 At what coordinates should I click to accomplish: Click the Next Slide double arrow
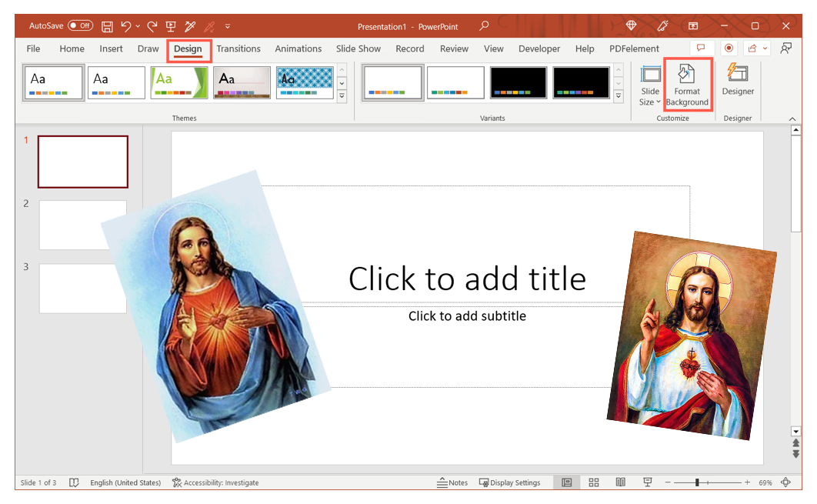point(795,454)
